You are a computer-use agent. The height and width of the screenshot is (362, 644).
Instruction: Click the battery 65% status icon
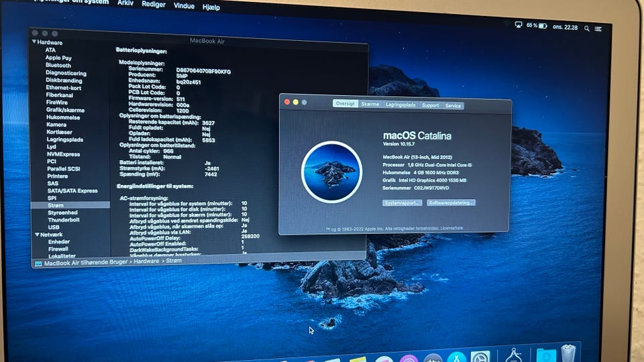coord(537,25)
